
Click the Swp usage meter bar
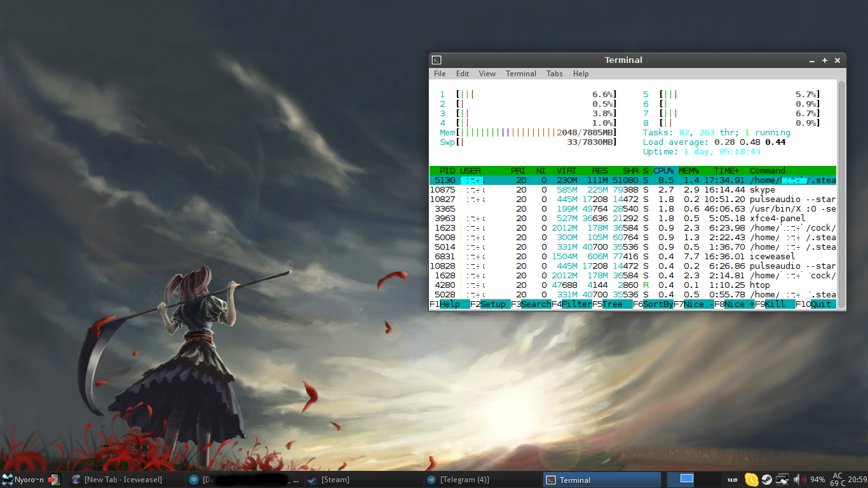tap(528, 142)
